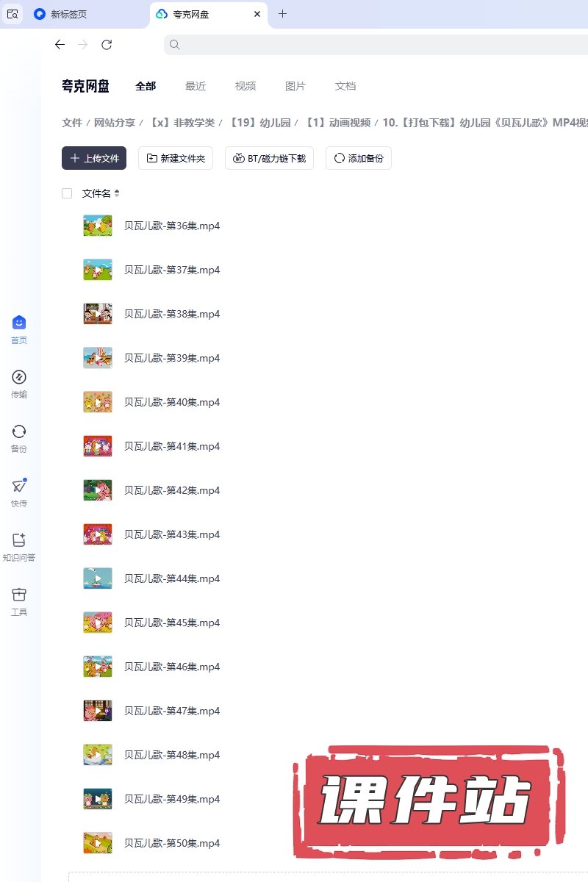Viewport: 588px width, 882px height.
Task: Open a new browser tab with plus icon
Action: [283, 14]
